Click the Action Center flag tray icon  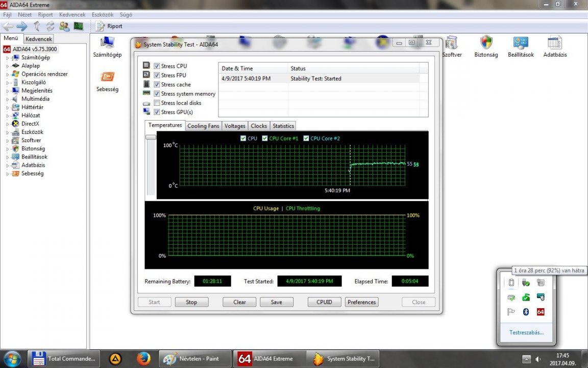tap(511, 312)
